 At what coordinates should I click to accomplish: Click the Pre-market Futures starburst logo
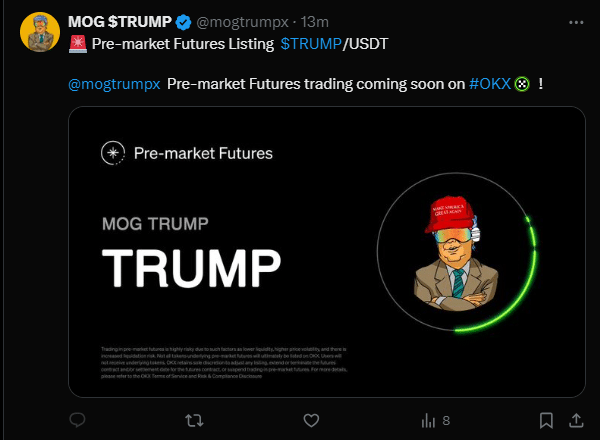tap(113, 153)
